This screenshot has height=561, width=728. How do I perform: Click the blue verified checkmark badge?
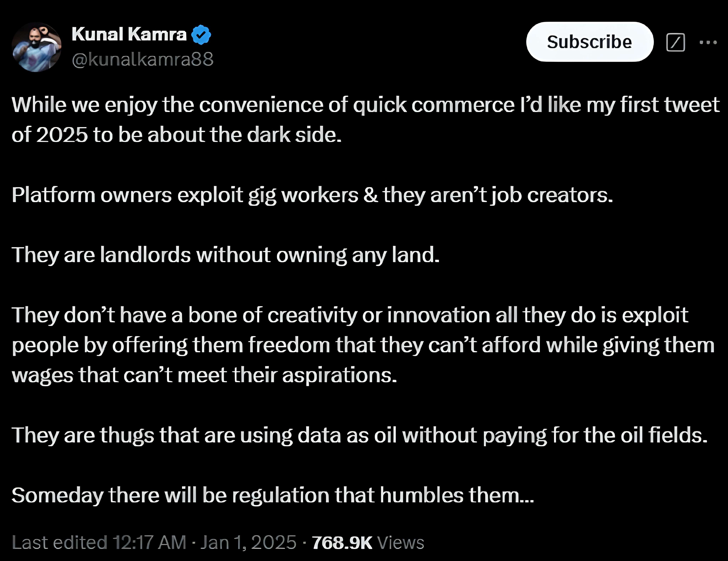pyautogui.click(x=201, y=35)
